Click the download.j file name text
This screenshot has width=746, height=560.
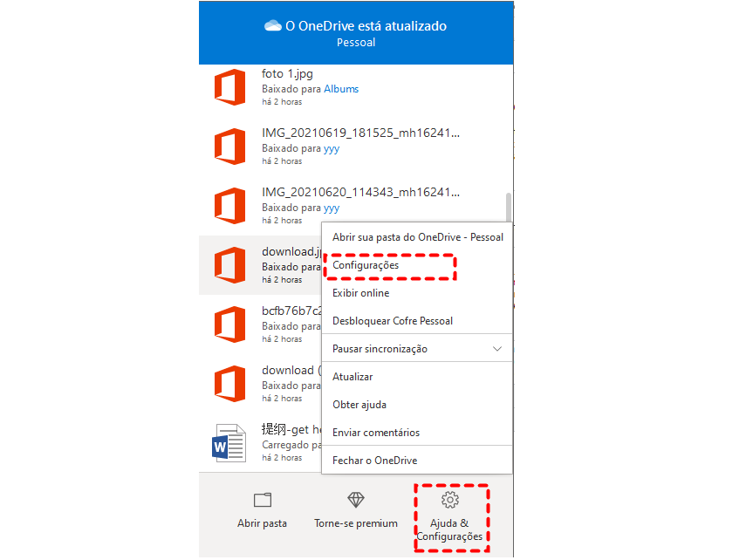[291, 251]
